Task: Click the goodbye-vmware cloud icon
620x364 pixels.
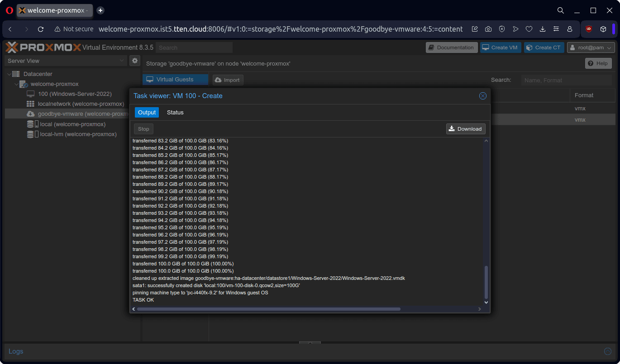Action: (31, 114)
